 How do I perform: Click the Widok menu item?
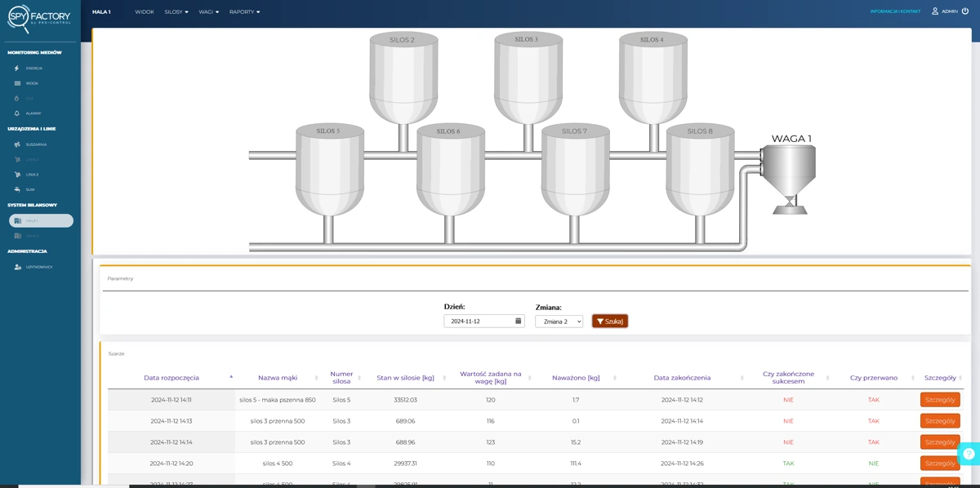145,12
